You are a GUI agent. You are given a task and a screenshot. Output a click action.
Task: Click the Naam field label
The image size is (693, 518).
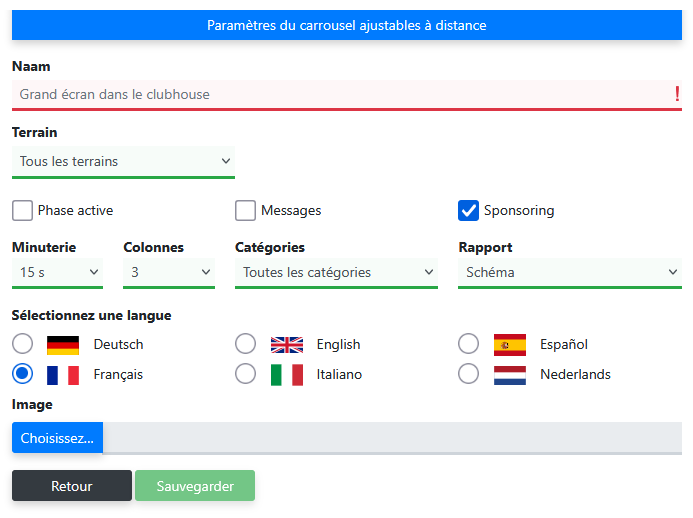click(31, 66)
